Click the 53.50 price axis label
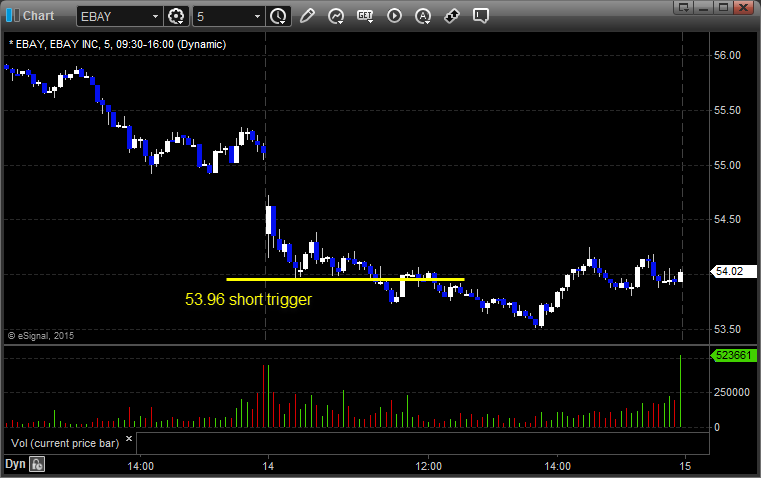 tap(727, 330)
